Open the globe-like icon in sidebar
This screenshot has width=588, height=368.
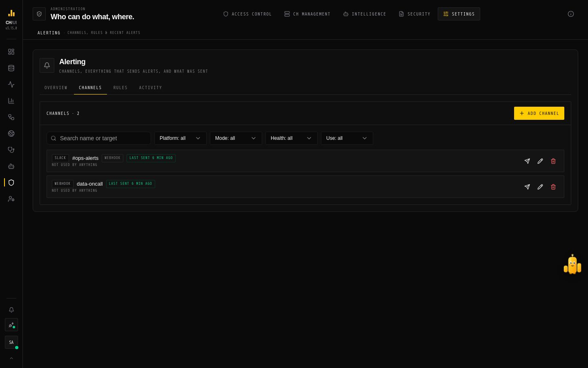tap(11, 134)
